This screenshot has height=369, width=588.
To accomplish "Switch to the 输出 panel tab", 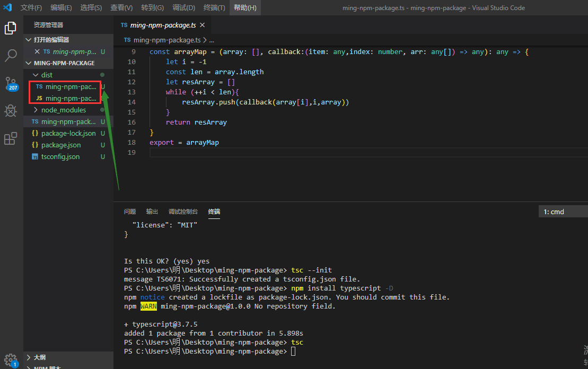I will pos(152,211).
